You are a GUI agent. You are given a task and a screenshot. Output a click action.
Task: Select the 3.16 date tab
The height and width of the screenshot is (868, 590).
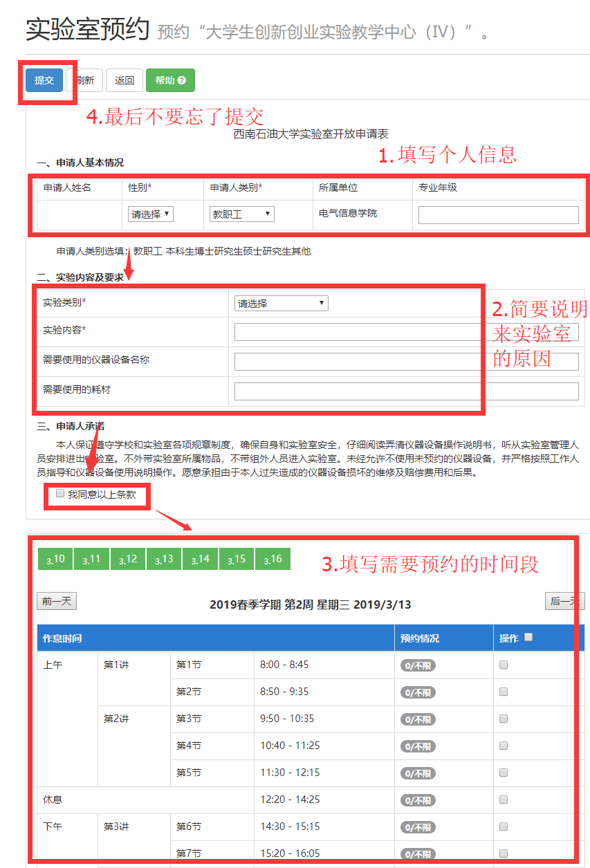point(273,559)
